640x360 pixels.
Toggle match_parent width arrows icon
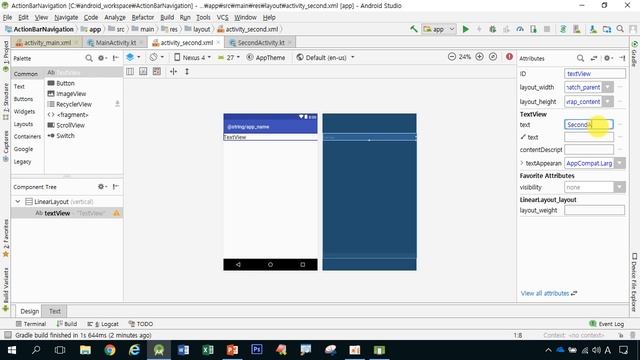(x=173, y=71)
